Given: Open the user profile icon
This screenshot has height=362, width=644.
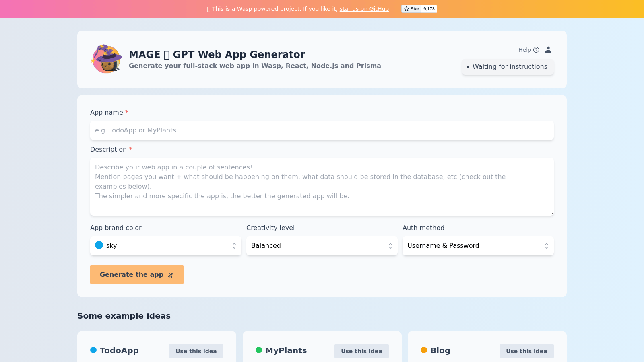Looking at the screenshot, I should coord(548,50).
